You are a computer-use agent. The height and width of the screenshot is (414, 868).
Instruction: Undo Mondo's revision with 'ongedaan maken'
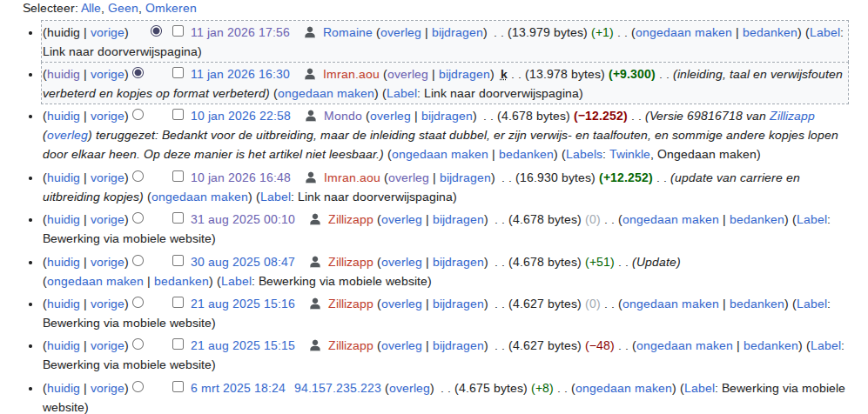(x=439, y=155)
